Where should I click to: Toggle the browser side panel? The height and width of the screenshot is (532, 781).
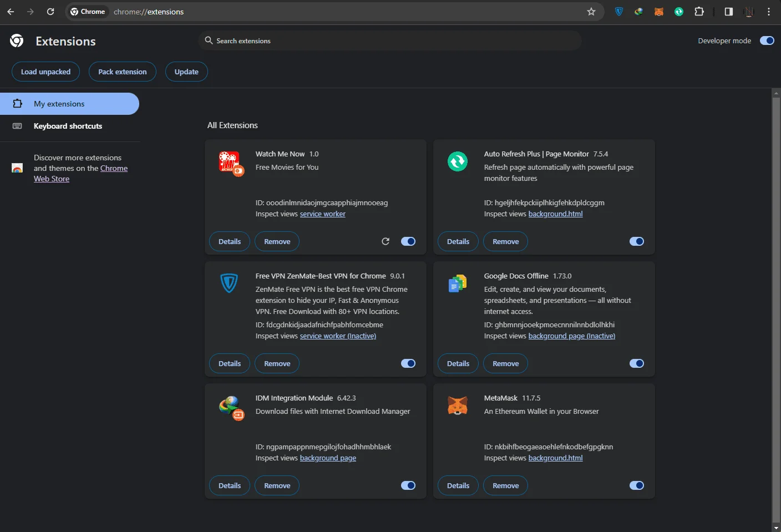click(729, 12)
